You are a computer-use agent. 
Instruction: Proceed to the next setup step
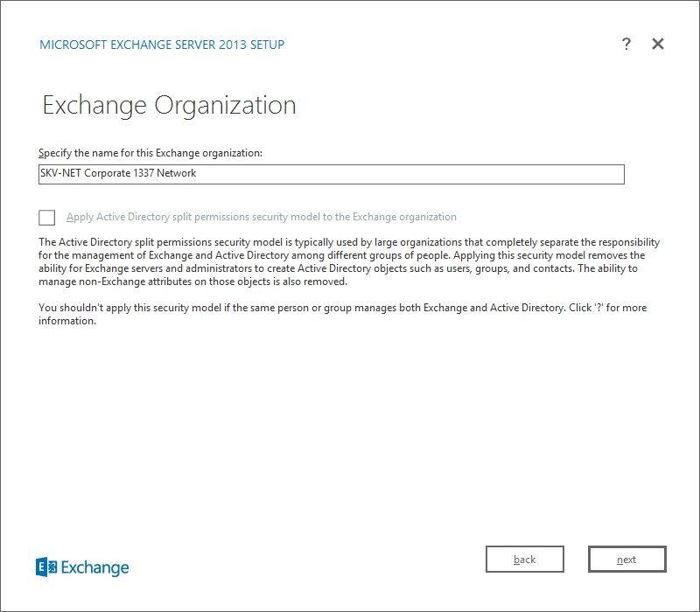626,560
